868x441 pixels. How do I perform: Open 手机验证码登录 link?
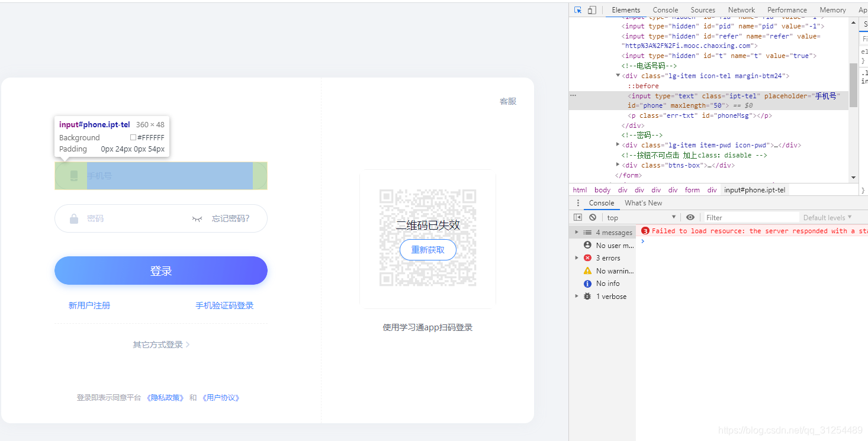pyautogui.click(x=224, y=305)
